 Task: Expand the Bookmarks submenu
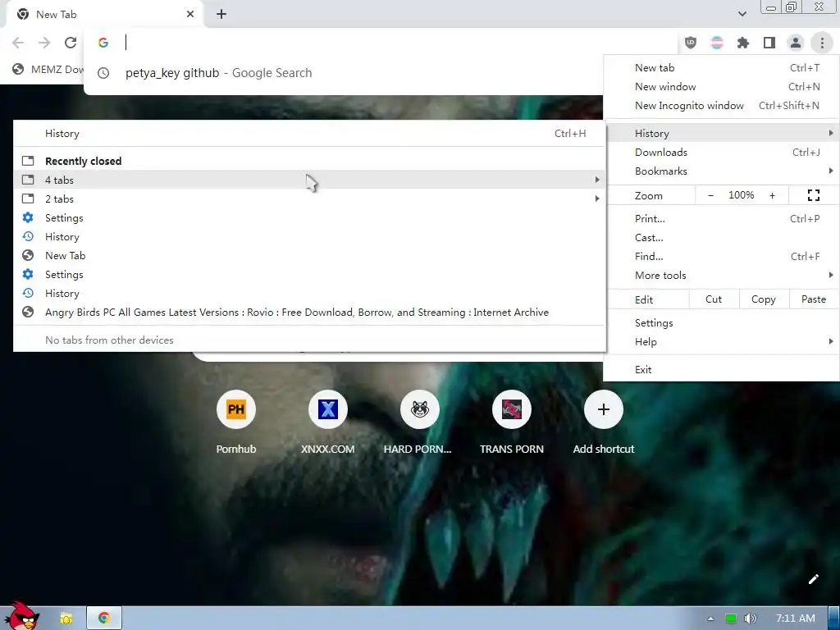(721, 171)
